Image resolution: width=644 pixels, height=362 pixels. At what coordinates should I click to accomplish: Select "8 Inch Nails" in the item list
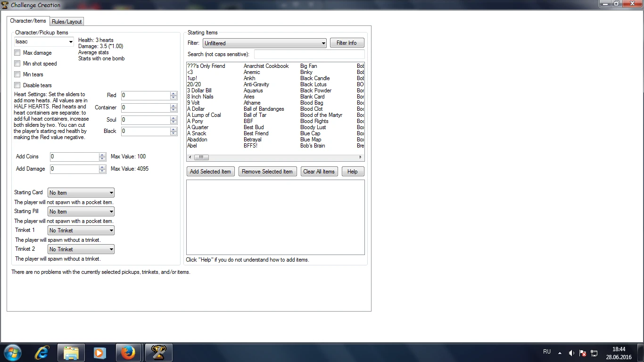point(200,97)
